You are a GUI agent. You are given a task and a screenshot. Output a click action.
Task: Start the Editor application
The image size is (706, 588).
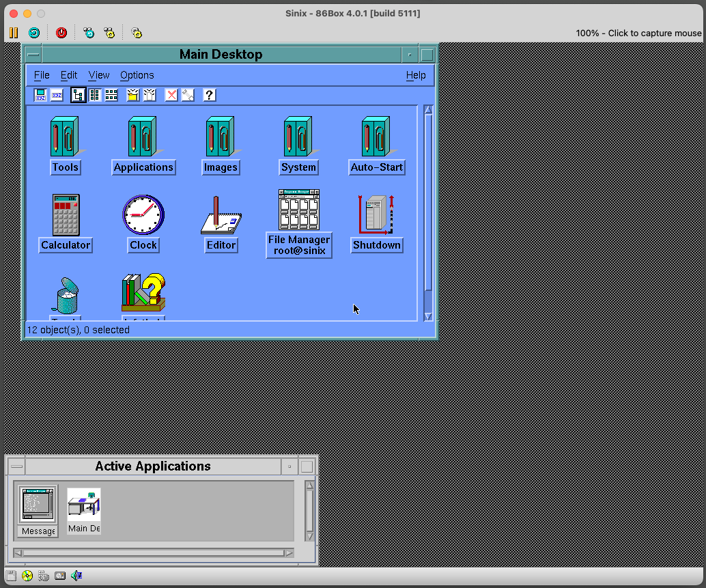coord(221,214)
